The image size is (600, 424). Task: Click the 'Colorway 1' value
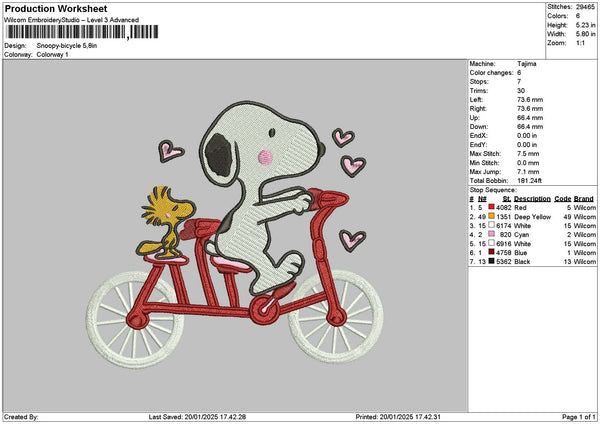point(52,55)
